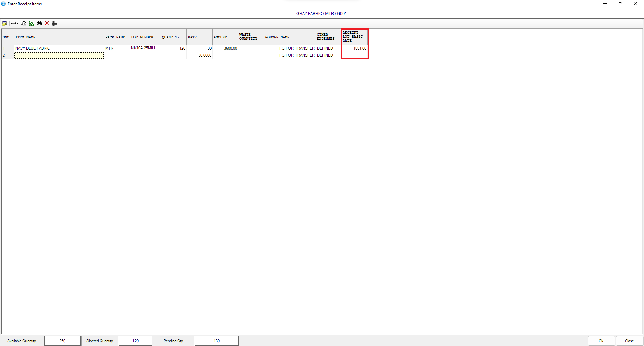The height and width of the screenshot is (346, 644).
Task: Click the copy documents toolbar icon
Action: pos(23,23)
